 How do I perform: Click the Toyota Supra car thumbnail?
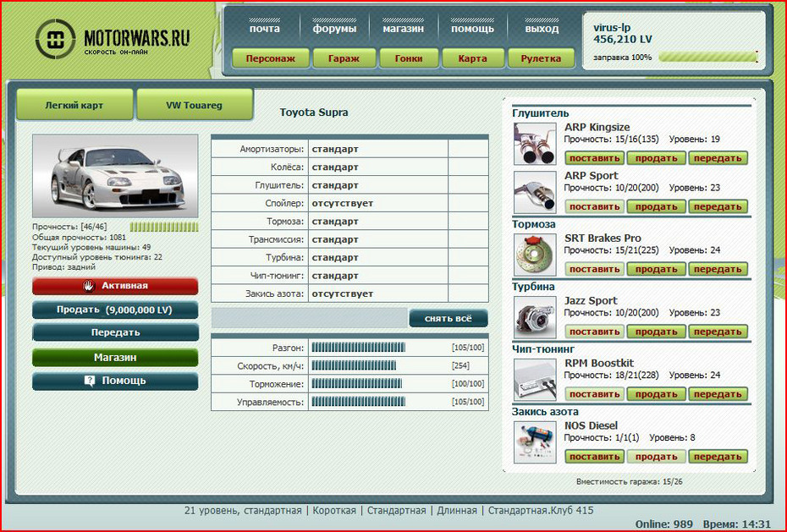coord(115,176)
